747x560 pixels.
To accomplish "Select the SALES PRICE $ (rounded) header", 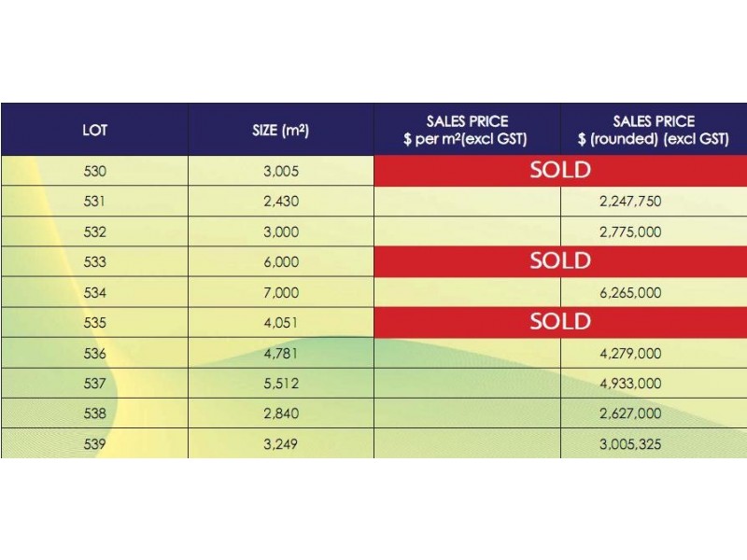I will point(654,130).
